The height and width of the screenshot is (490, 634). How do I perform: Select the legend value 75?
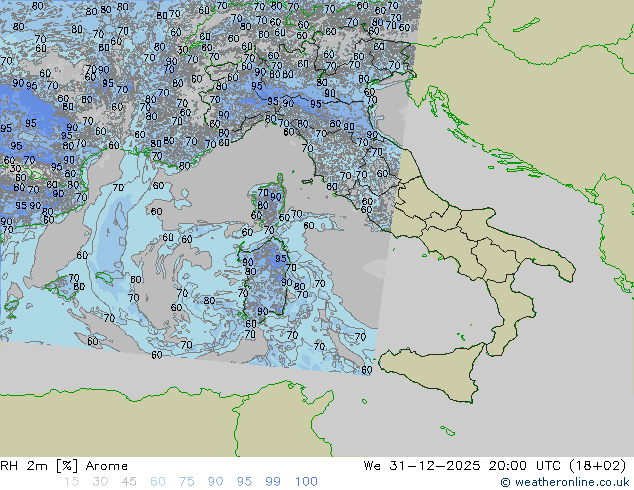[x=186, y=482]
